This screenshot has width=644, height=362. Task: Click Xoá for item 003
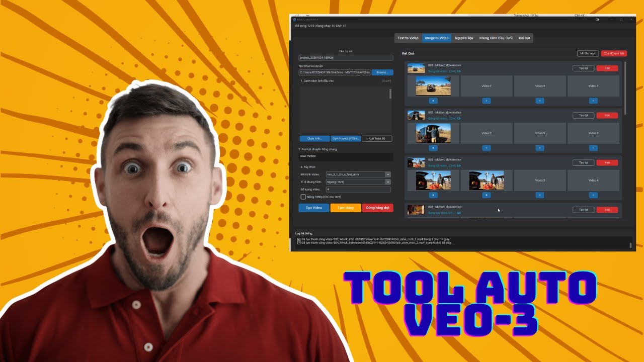607,162
